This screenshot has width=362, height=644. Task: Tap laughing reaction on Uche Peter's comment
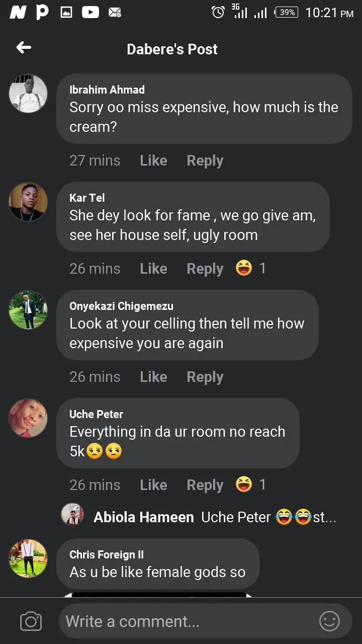tap(244, 485)
